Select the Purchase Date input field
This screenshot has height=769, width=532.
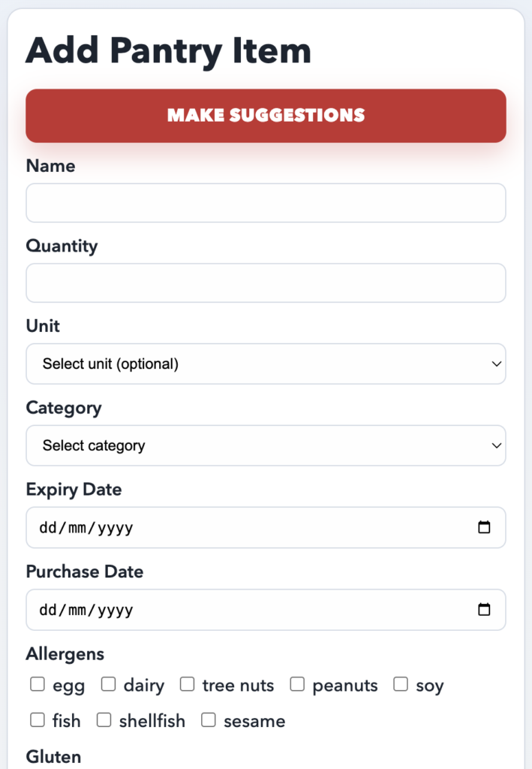pyautogui.click(x=225, y=610)
